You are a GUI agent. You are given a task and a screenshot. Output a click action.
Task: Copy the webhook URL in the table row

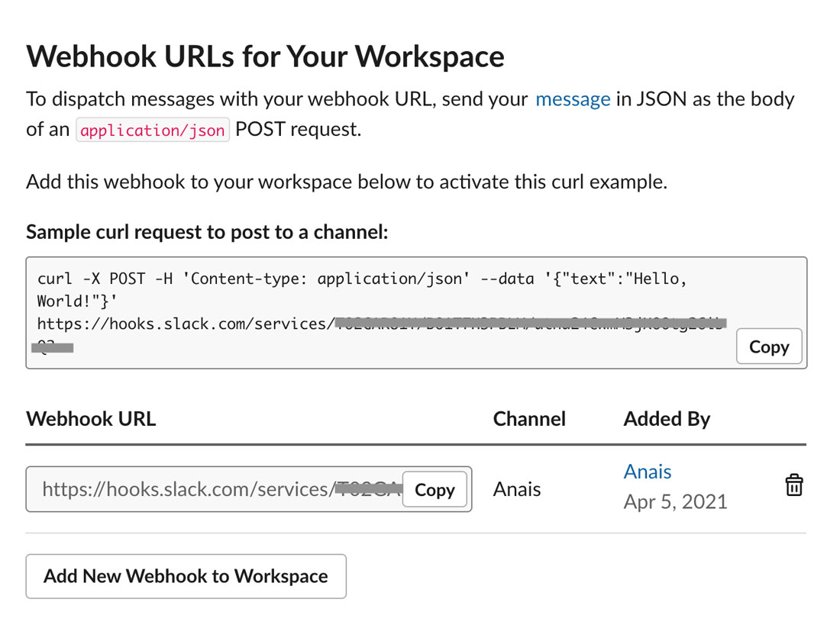pos(435,490)
